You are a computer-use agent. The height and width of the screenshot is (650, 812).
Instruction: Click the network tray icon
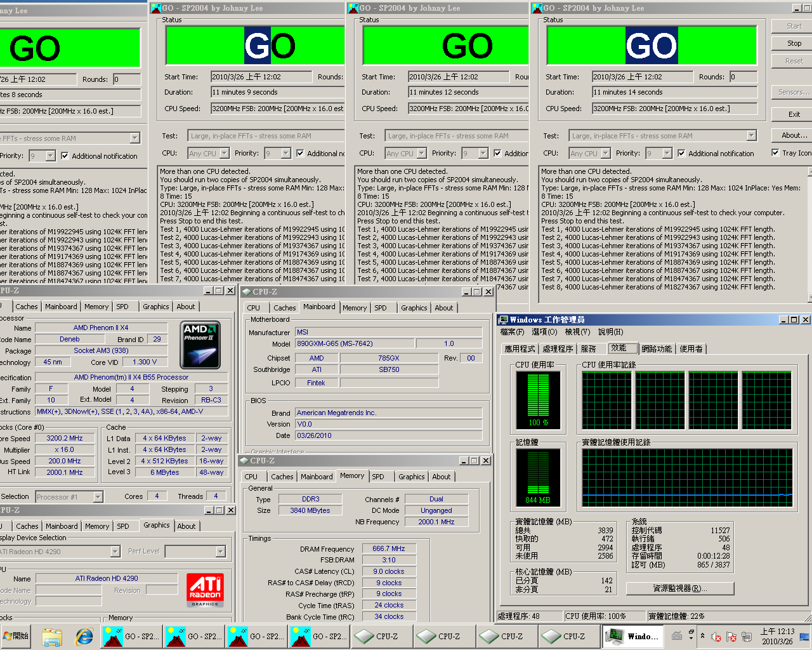click(x=747, y=636)
